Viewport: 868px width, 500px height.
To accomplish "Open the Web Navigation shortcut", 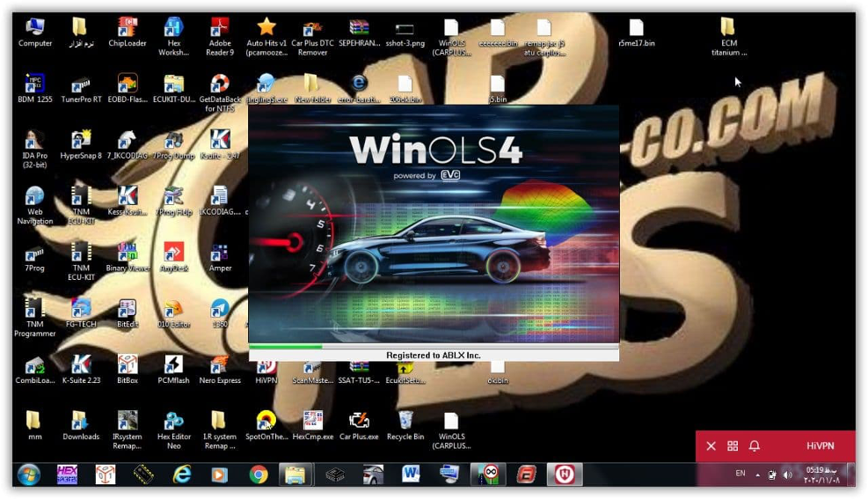I will [x=35, y=206].
